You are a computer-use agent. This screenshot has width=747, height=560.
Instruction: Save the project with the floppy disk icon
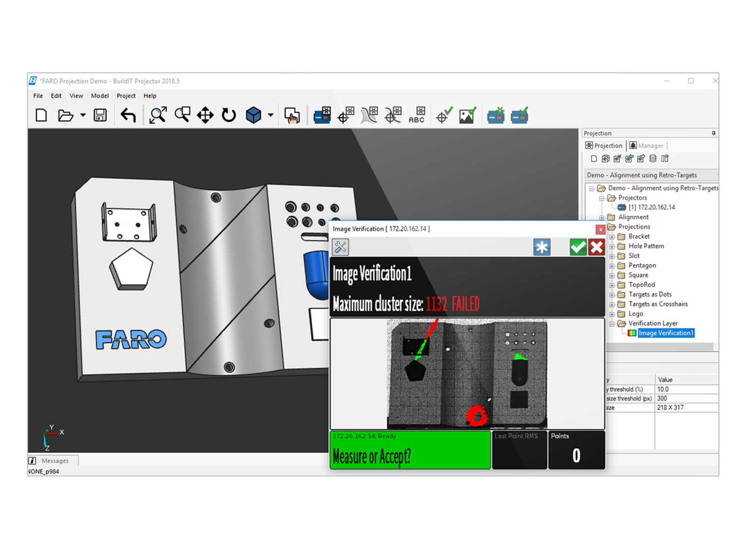pos(100,115)
